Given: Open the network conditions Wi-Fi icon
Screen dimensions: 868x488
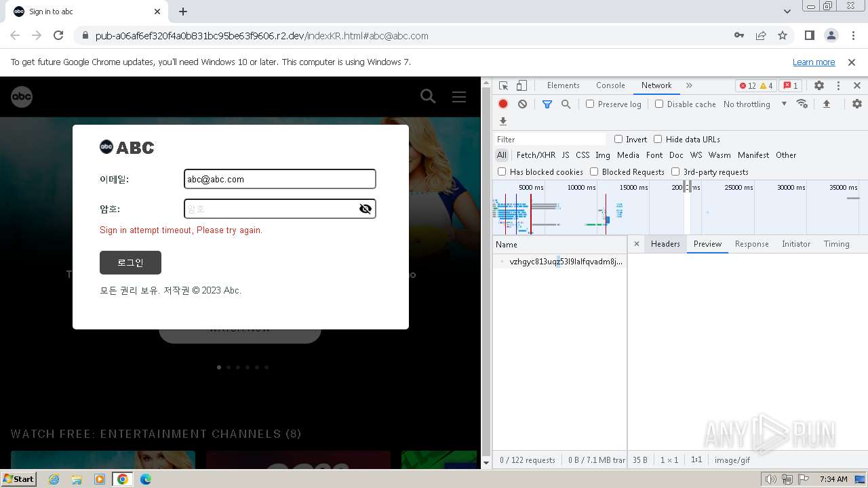Looking at the screenshot, I should (802, 104).
